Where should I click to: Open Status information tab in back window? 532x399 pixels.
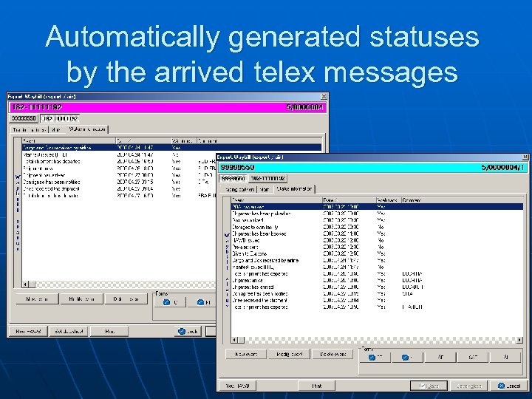87,129
